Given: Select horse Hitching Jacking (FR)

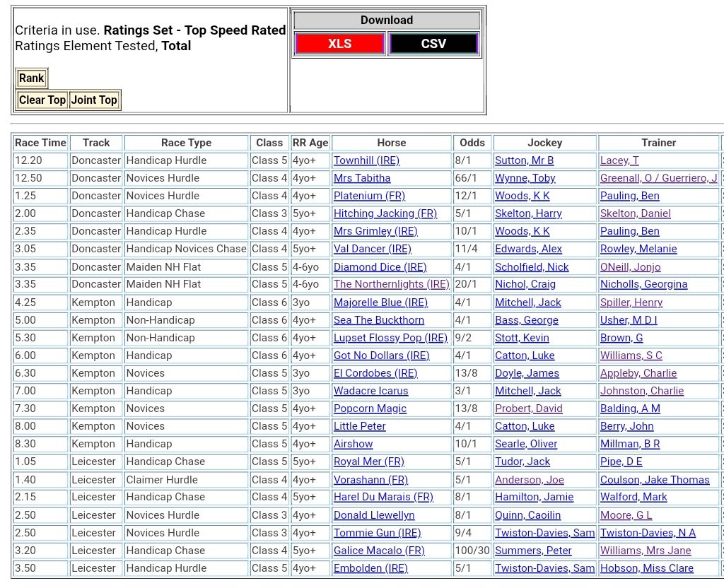Looking at the screenshot, I should point(385,213).
